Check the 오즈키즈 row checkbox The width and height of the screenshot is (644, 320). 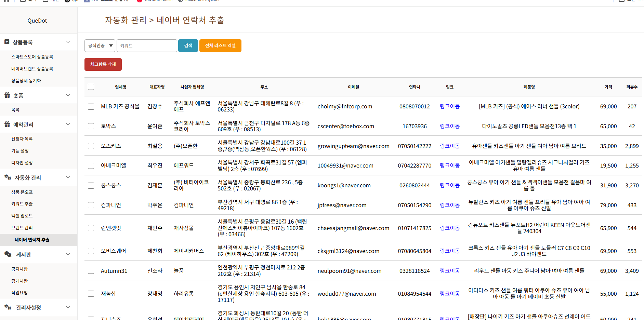click(91, 146)
